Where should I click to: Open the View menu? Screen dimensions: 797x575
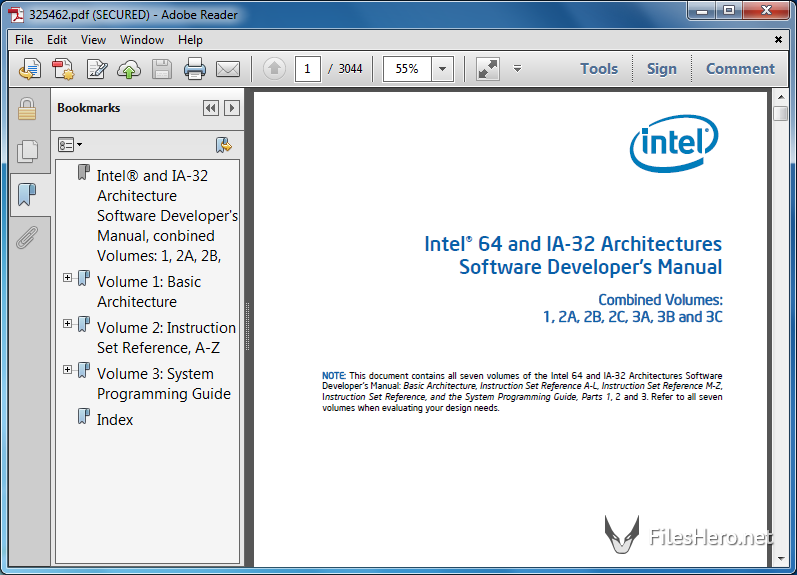coord(93,40)
